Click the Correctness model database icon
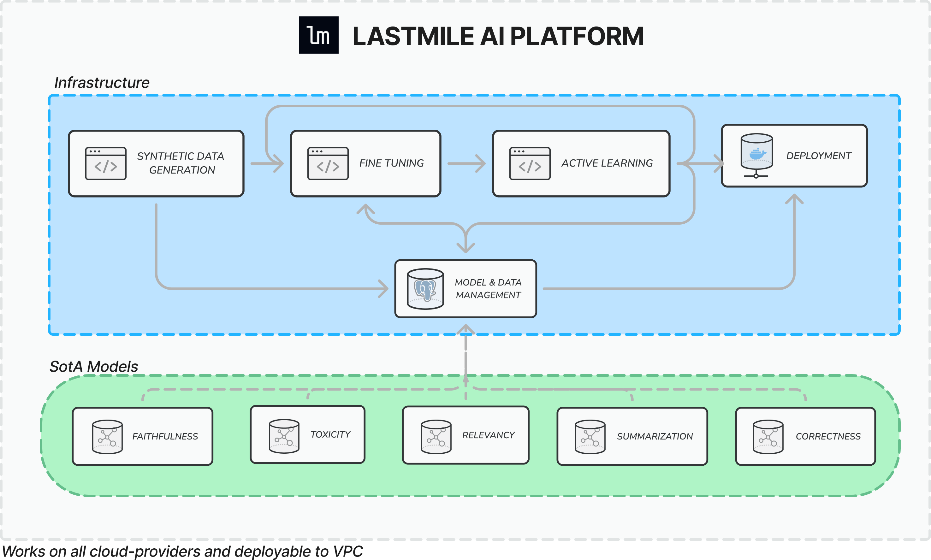Screen dimensions: 931x560 click(x=768, y=437)
